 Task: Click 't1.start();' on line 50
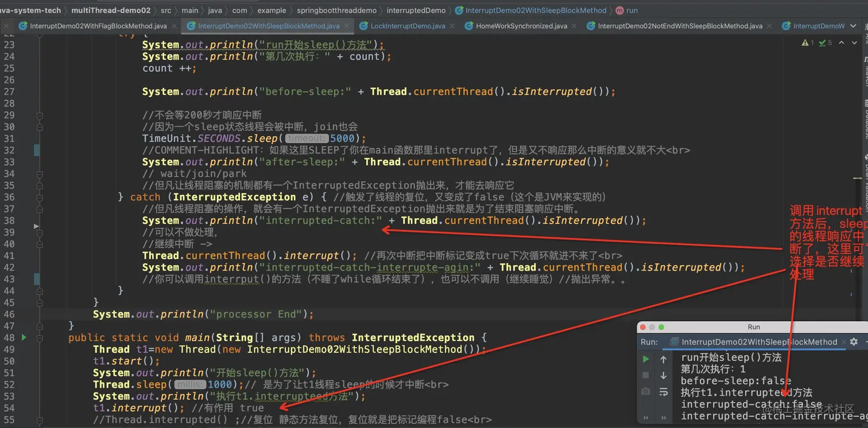[126, 361]
